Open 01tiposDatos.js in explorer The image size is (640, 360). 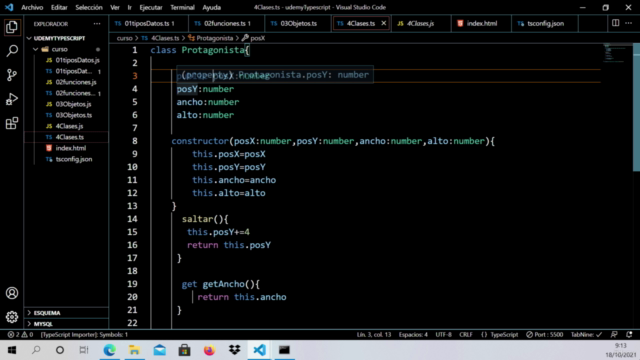(77, 60)
